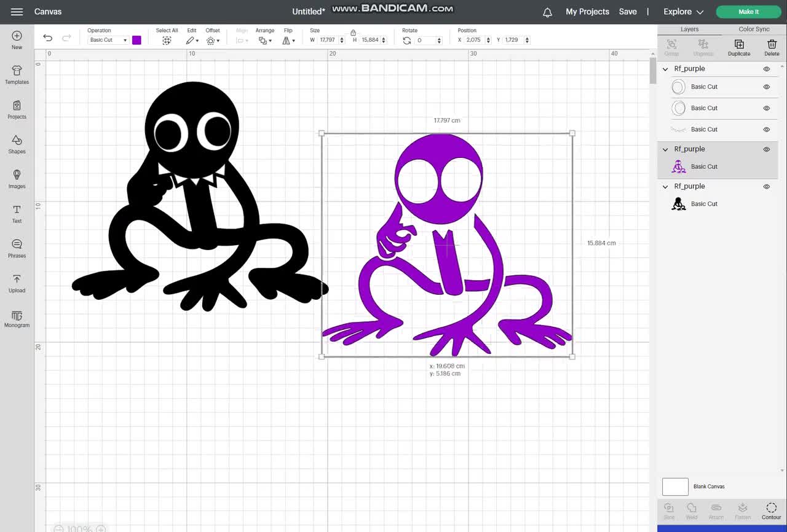This screenshot has width=787, height=532.
Task: Undo the last action
Action: point(47,38)
